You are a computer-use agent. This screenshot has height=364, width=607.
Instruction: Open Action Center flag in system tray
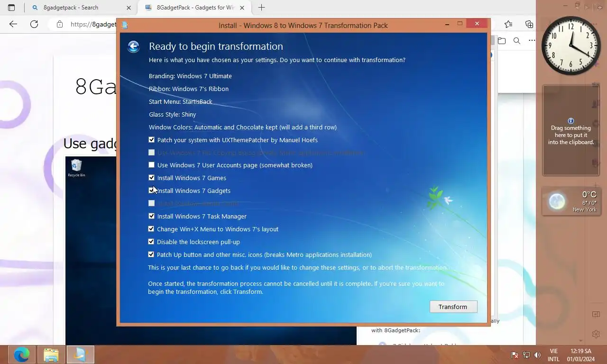point(515,355)
